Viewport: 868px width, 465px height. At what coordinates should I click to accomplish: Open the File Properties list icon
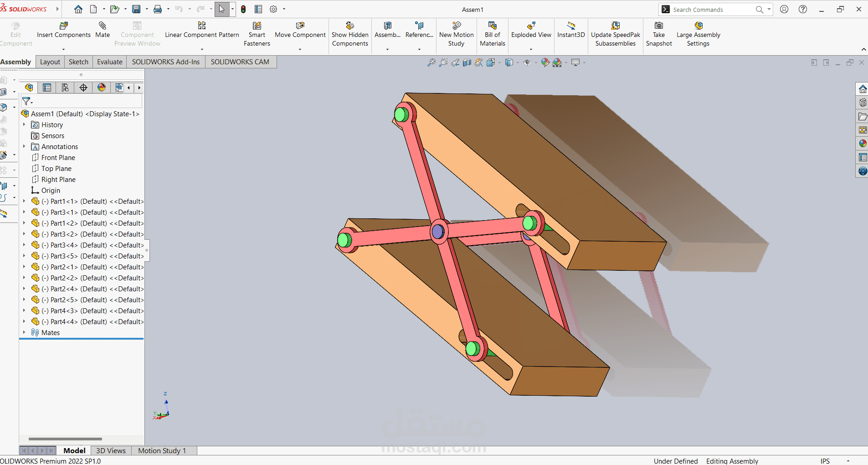click(258, 9)
